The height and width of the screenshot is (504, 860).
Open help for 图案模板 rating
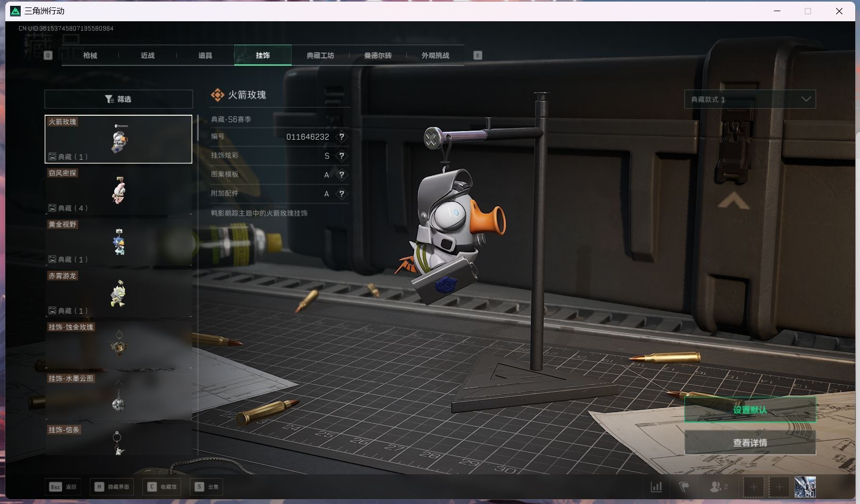[342, 175]
